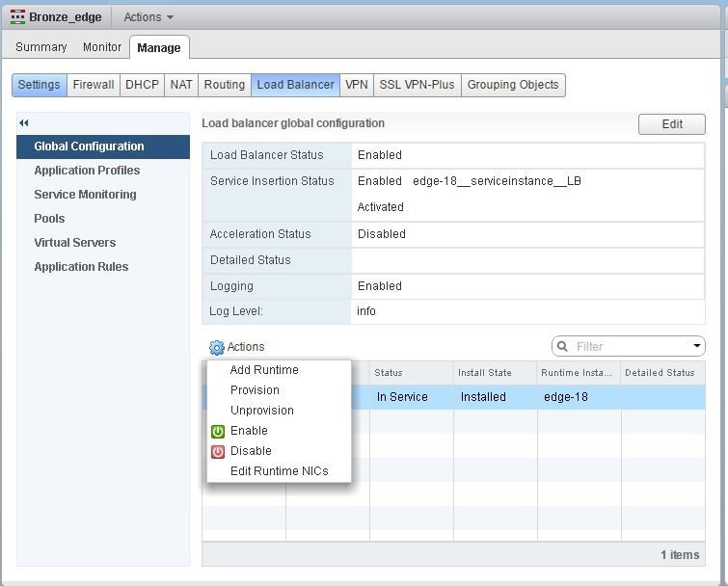The height and width of the screenshot is (586, 728).
Task: Sort by Runtime Insta... column header
Action: [579, 373]
